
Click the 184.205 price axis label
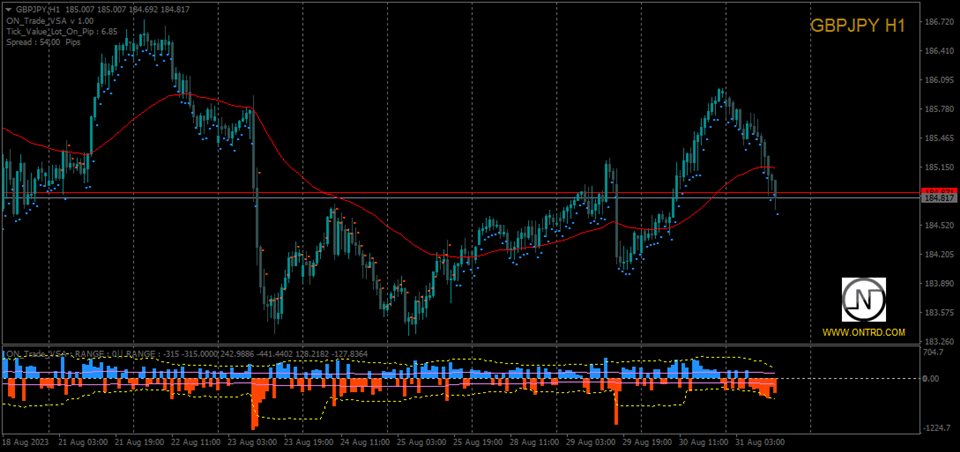click(939, 255)
